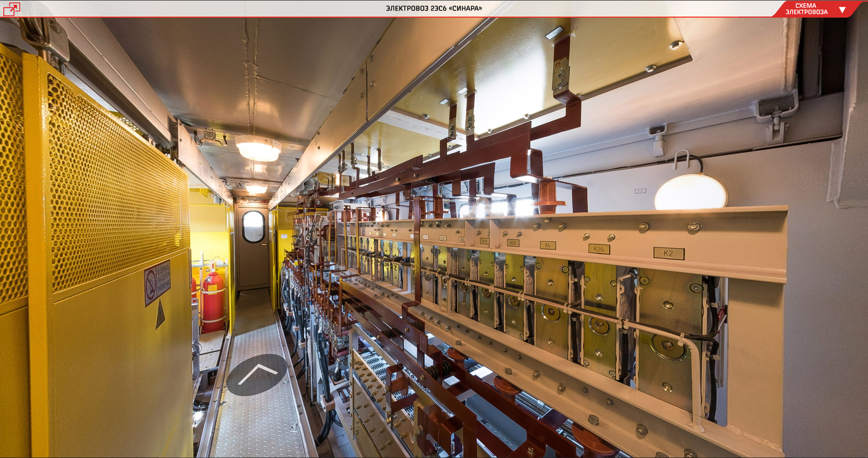Image resolution: width=868 pixels, height=458 pixels.
Task: Click the exit fullscreen icon in the top-left corner
Action: [11, 8]
